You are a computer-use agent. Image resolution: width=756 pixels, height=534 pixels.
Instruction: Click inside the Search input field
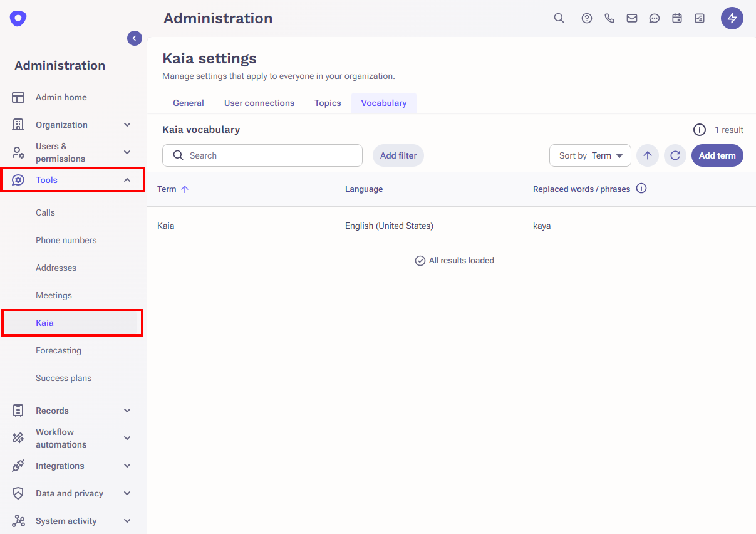(x=262, y=155)
